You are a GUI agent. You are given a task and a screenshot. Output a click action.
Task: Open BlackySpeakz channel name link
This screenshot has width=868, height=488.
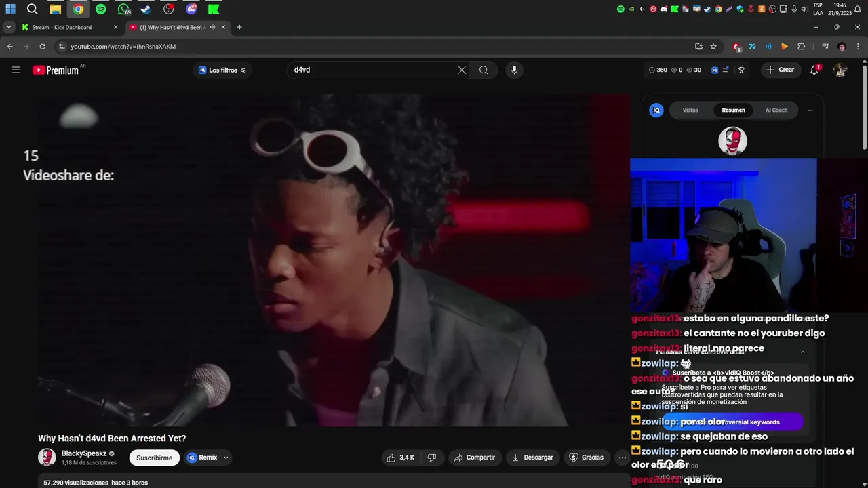point(84,453)
